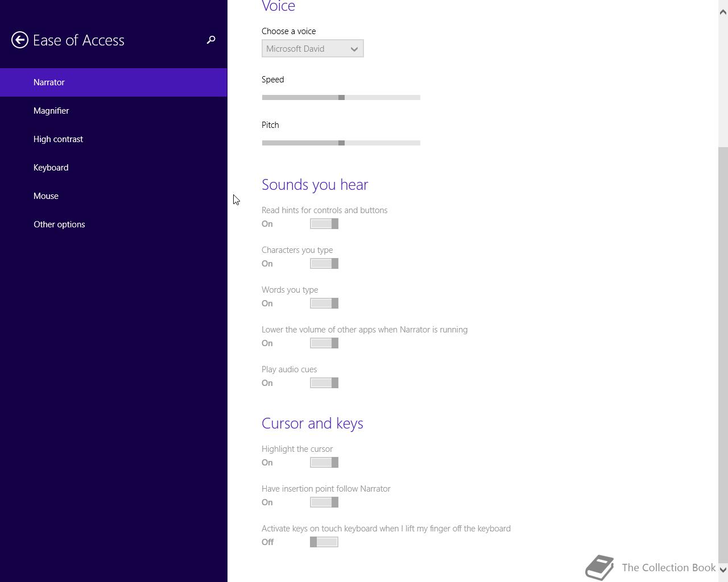Open Keyboard settings
Image resolution: width=728 pixels, height=582 pixels.
[114, 168]
